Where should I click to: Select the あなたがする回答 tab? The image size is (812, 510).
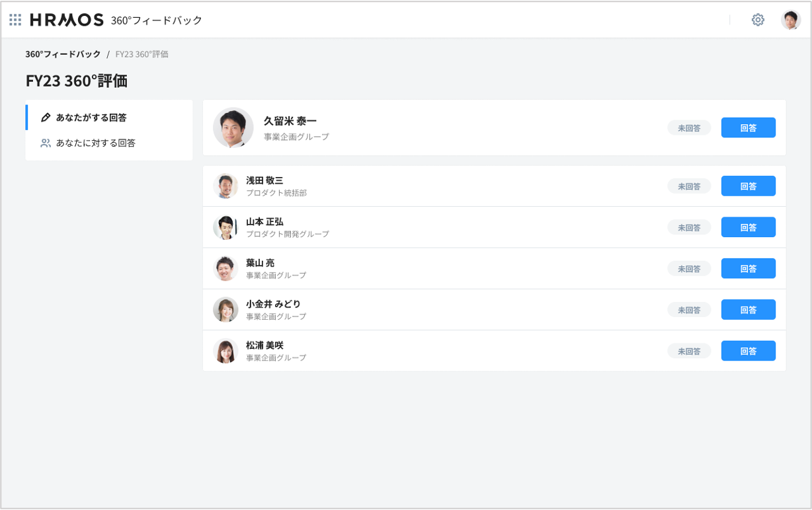pyautogui.click(x=91, y=118)
